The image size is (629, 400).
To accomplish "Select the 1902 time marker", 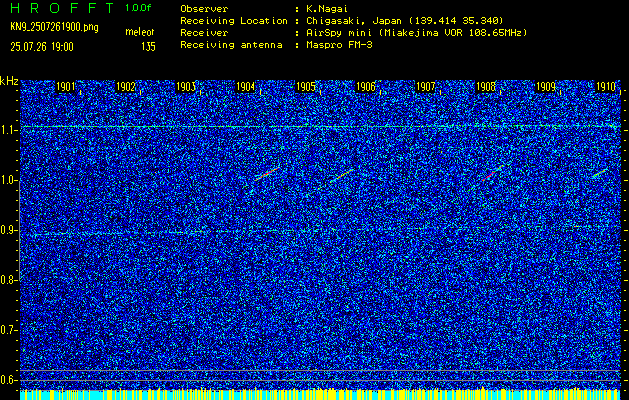I will 126,87.
